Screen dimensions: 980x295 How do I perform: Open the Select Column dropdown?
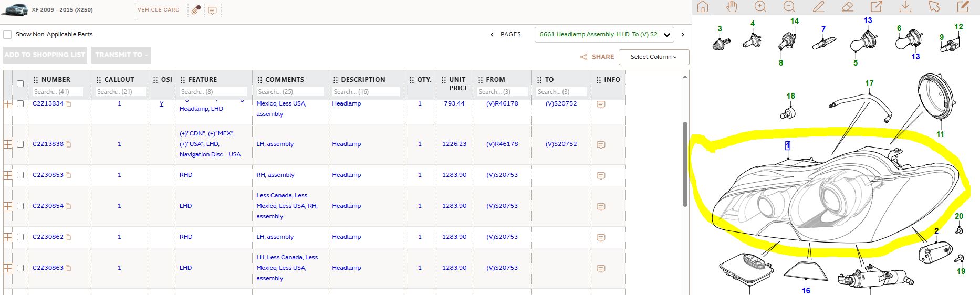pos(654,57)
